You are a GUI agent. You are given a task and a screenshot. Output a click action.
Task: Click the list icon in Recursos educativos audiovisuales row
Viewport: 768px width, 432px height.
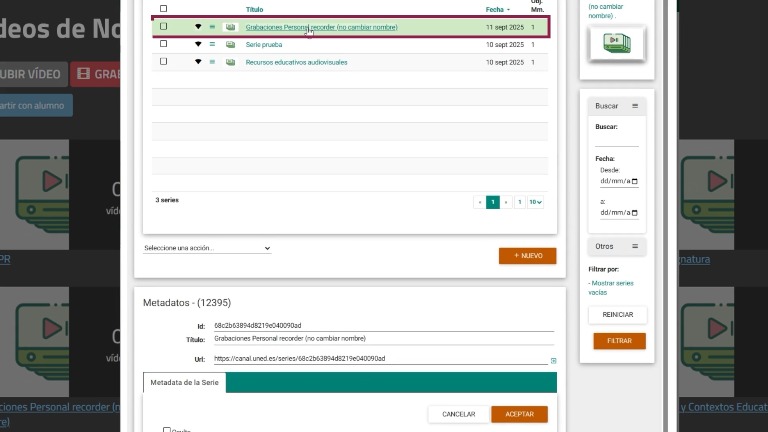click(212, 62)
